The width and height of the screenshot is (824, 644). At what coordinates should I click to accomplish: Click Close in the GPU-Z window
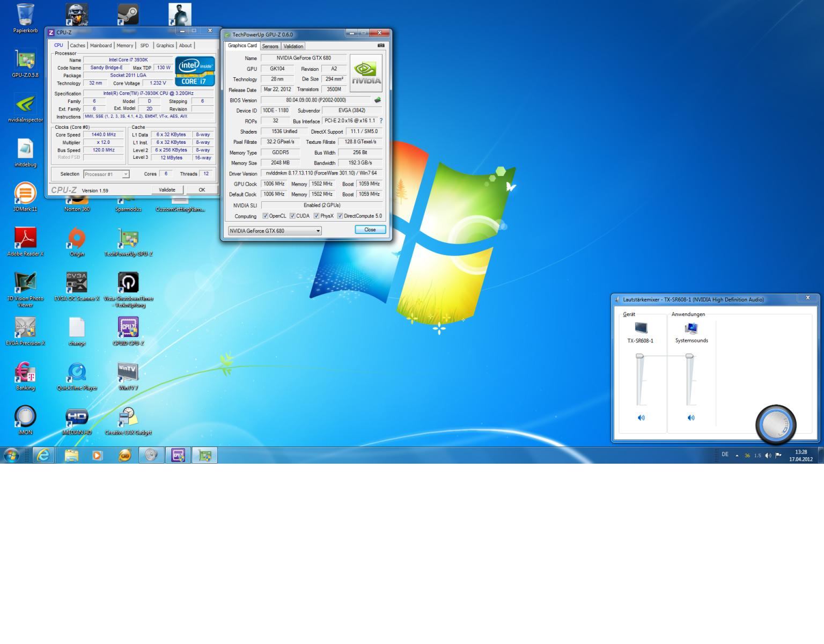click(x=370, y=230)
